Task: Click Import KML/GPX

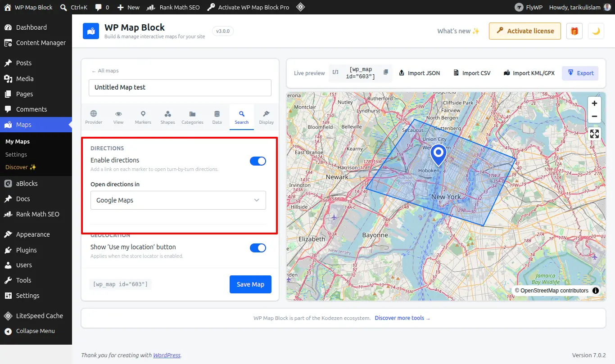Action: coord(529,73)
